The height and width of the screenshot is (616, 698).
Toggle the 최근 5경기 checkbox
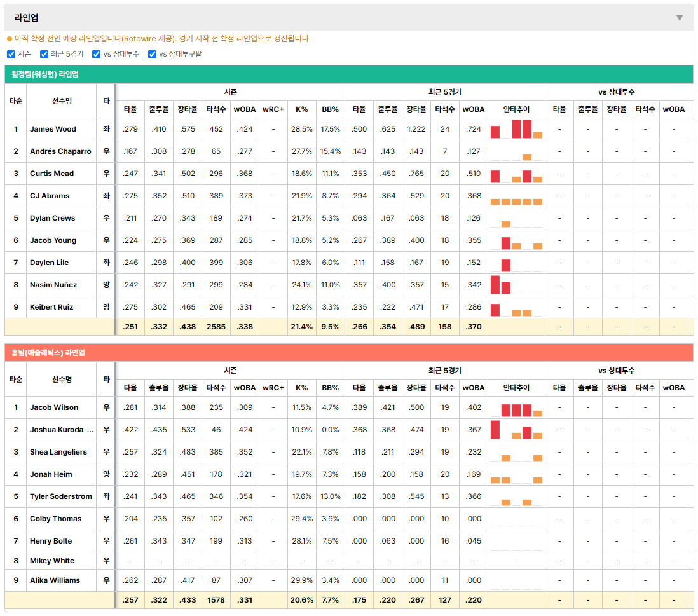point(44,54)
